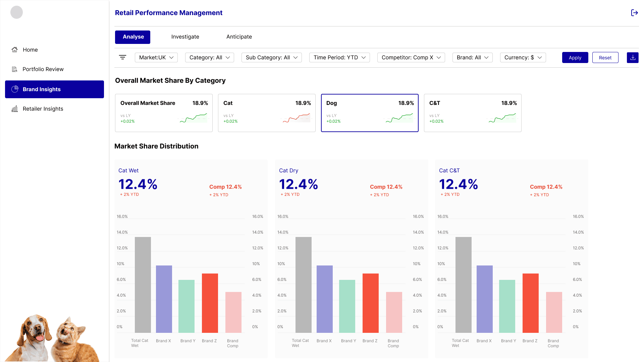Expand the Sub Category: All dropdown

tap(271, 57)
